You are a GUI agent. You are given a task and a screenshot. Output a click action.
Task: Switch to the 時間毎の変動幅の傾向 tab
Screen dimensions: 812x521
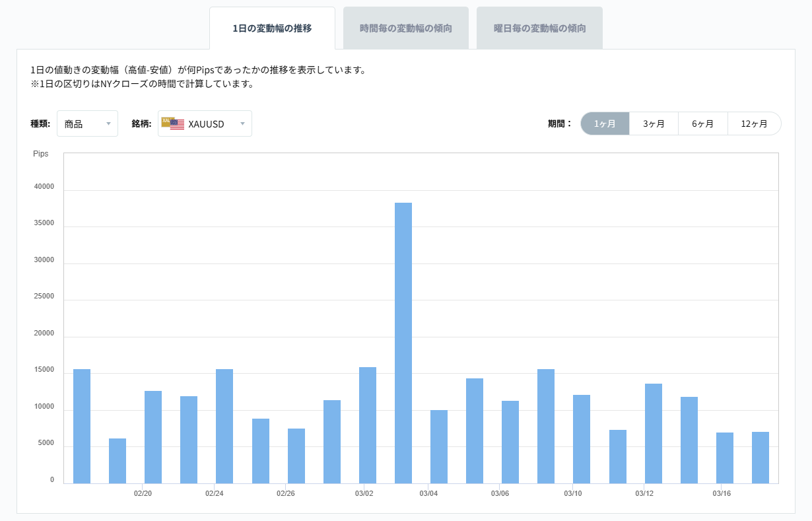click(x=405, y=27)
